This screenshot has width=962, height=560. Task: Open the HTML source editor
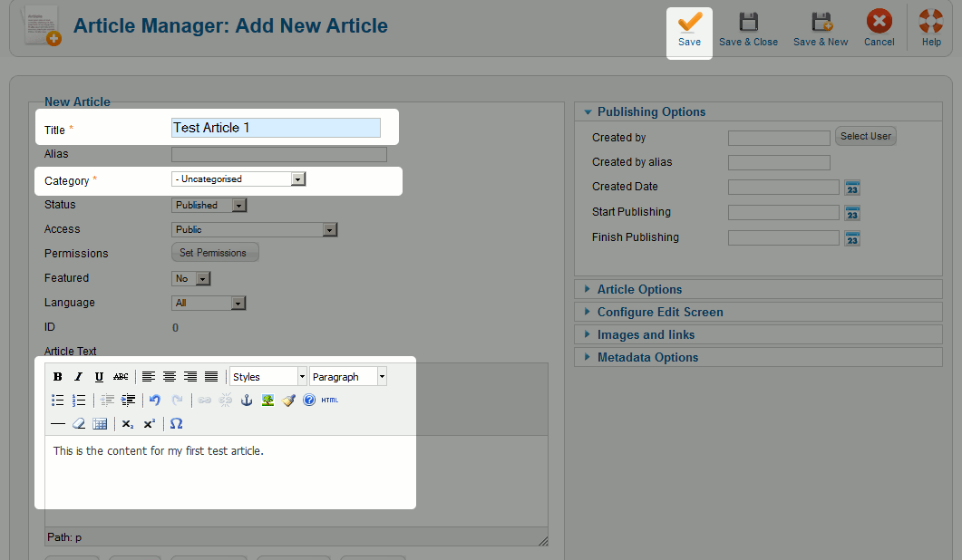(330, 400)
